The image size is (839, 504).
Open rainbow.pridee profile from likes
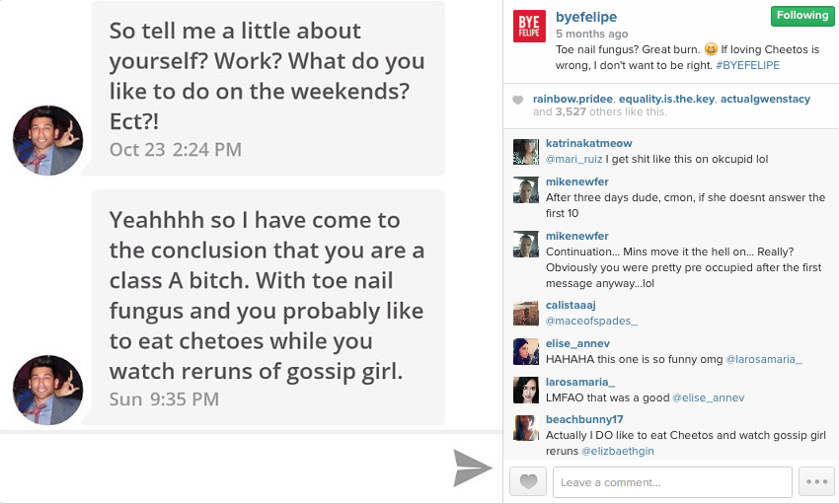pyautogui.click(x=572, y=99)
